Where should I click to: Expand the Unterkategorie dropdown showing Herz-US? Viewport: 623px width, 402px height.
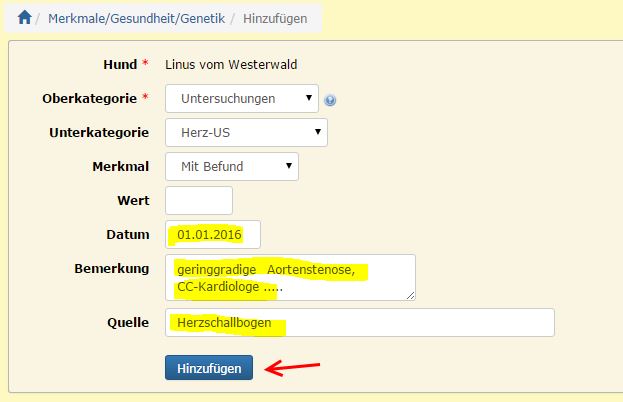246,132
